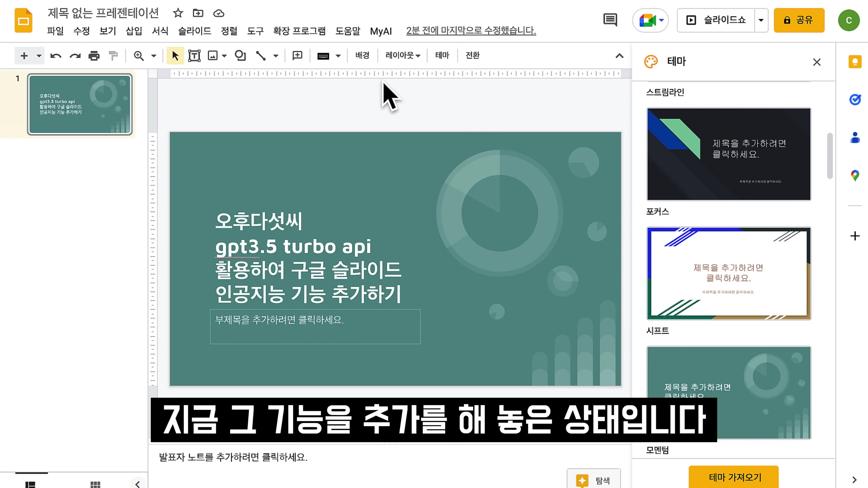The width and height of the screenshot is (868, 488).
Task: Open the 정렬 menu
Action: click(x=229, y=31)
